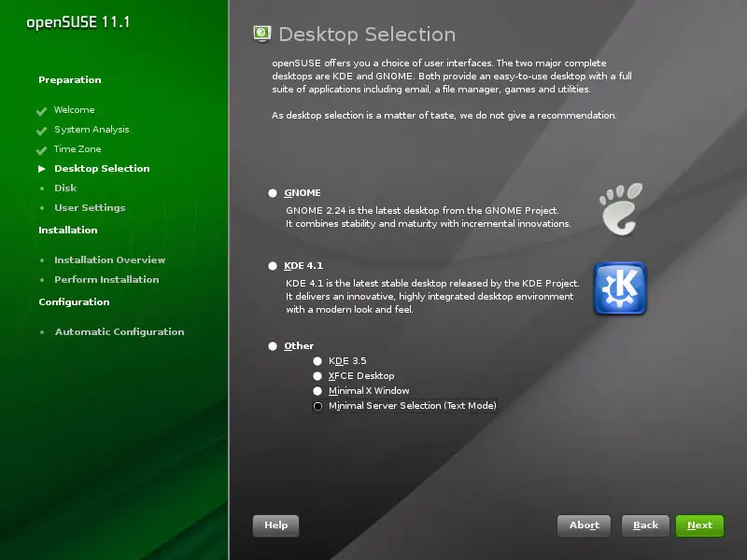Viewport: 747px width, 560px height.
Task: Click the GNOME foot logo
Action: pyautogui.click(x=621, y=208)
